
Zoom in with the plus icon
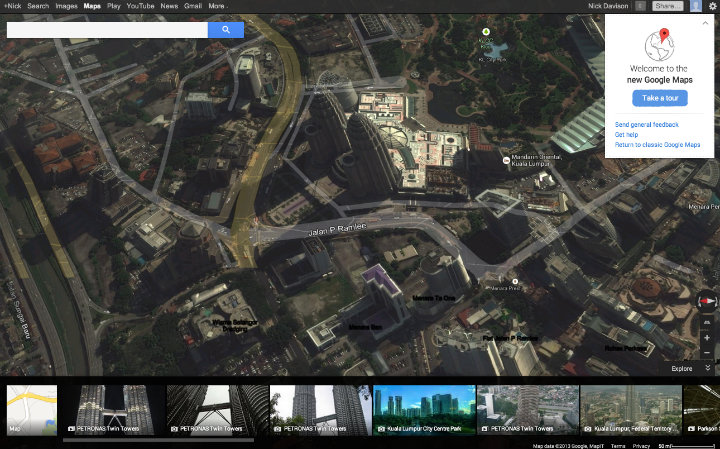pyautogui.click(x=707, y=338)
